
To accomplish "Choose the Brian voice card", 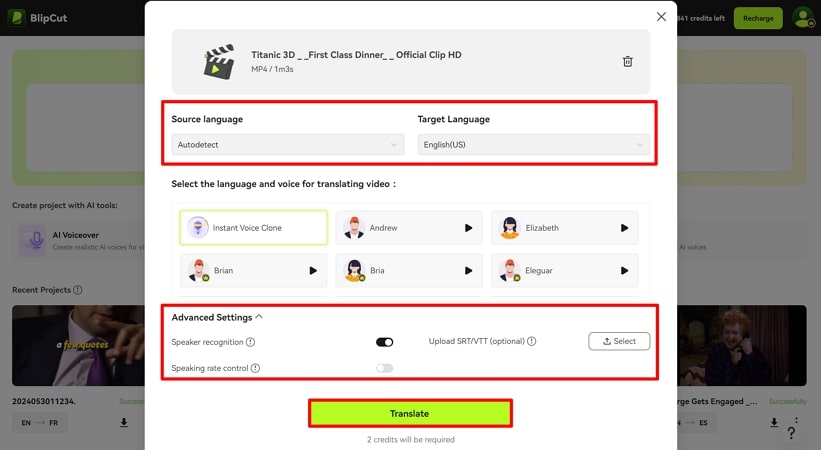I will coord(253,271).
